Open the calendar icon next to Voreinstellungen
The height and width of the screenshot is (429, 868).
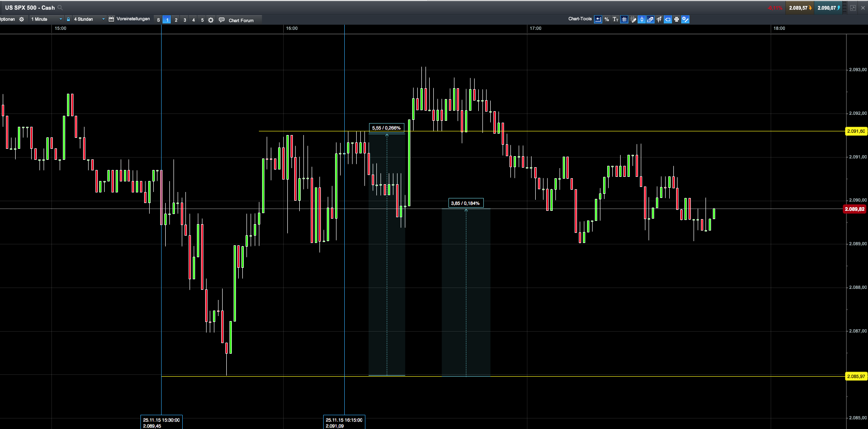[111, 19]
